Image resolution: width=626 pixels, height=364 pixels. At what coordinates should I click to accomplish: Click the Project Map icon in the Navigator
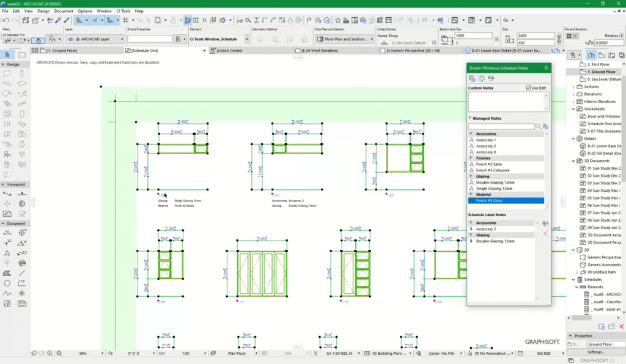591,55
